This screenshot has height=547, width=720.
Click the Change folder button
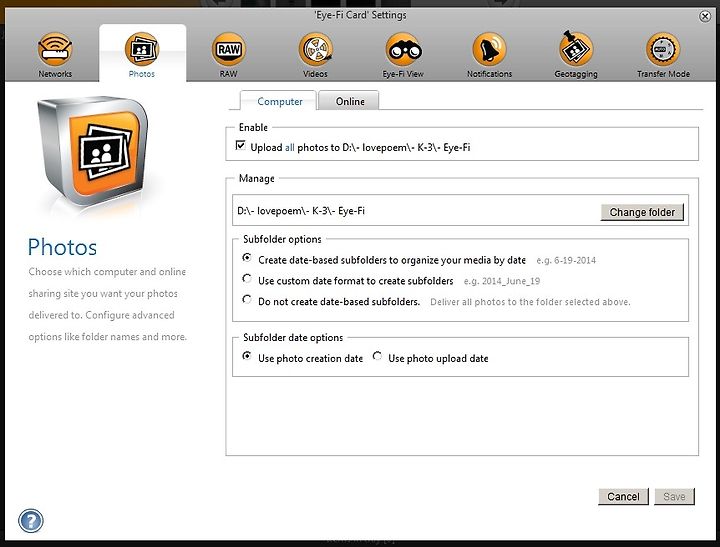click(x=642, y=212)
